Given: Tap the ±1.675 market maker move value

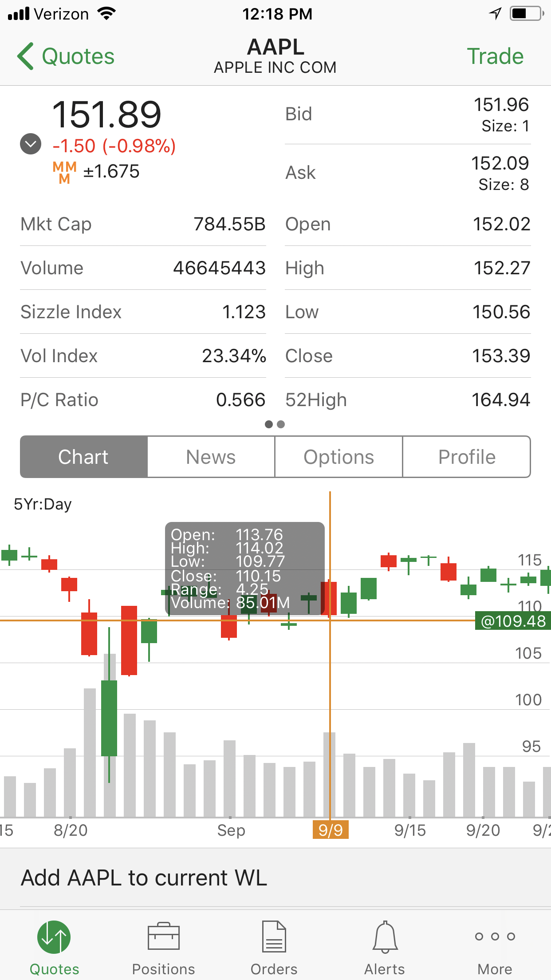Looking at the screenshot, I should pos(111,171).
